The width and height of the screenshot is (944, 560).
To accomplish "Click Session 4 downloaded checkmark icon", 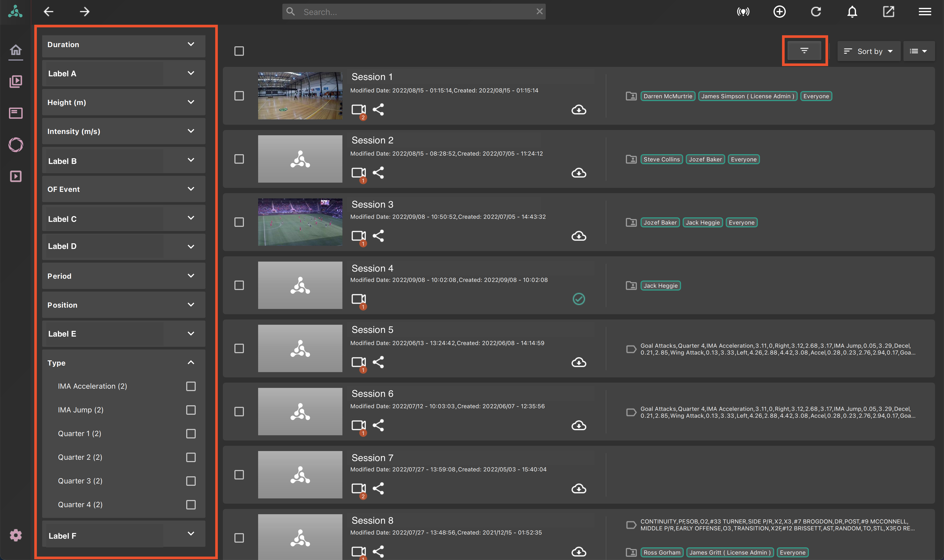I will 578,299.
